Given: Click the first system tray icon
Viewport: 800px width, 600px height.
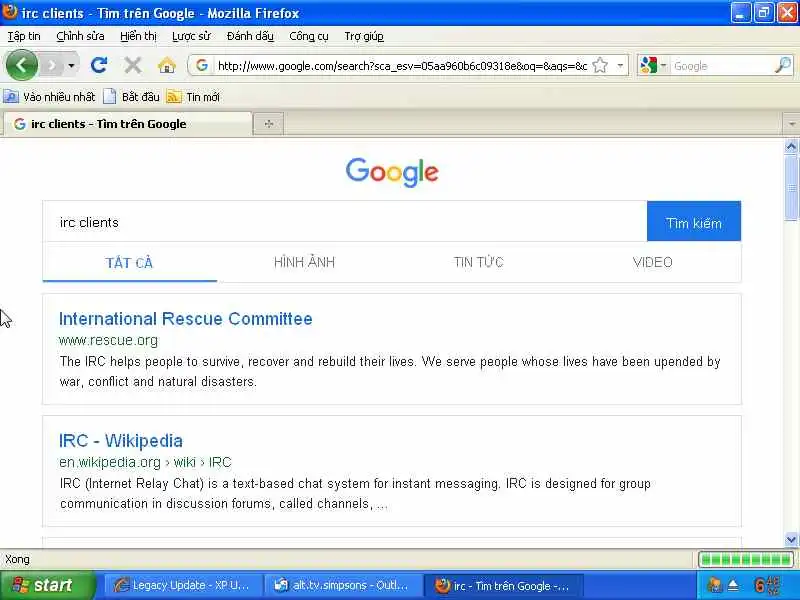Looking at the screenshot, I should point(714,585).
